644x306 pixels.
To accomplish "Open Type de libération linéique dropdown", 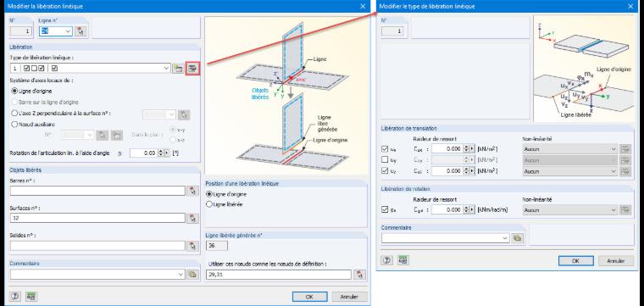I will pyautogui.click(x=166, y=69).
